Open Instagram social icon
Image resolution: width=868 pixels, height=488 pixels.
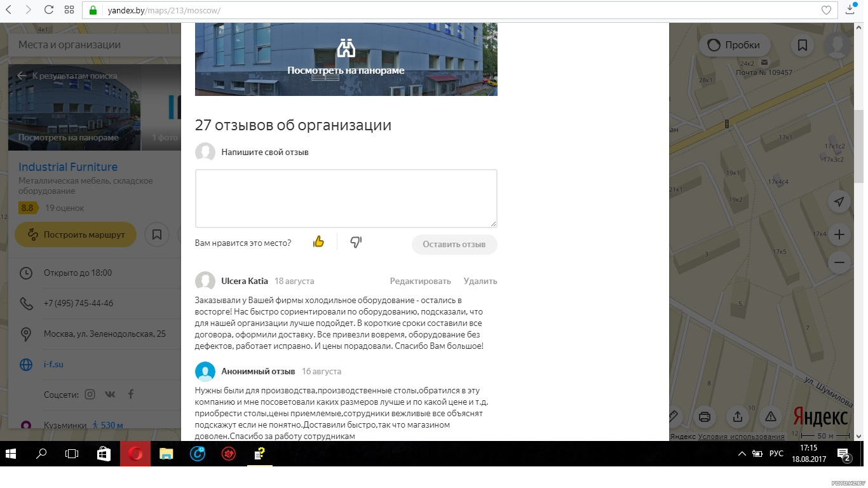(90, 394)
